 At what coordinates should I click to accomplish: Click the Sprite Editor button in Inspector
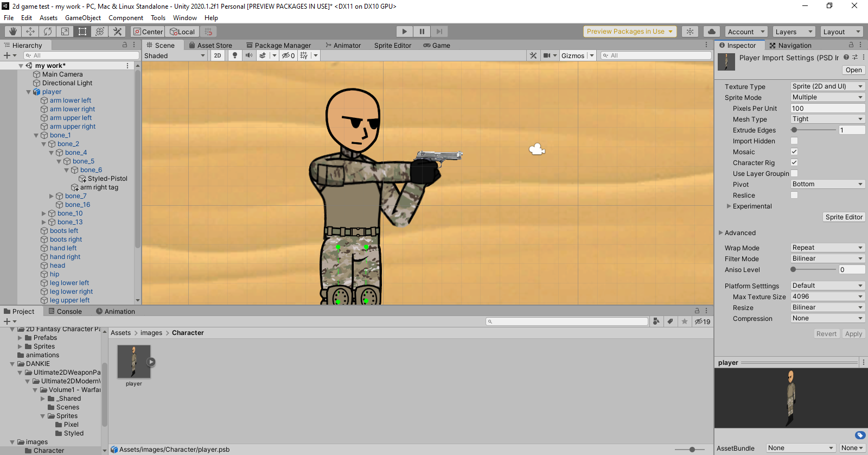(844, 217)
